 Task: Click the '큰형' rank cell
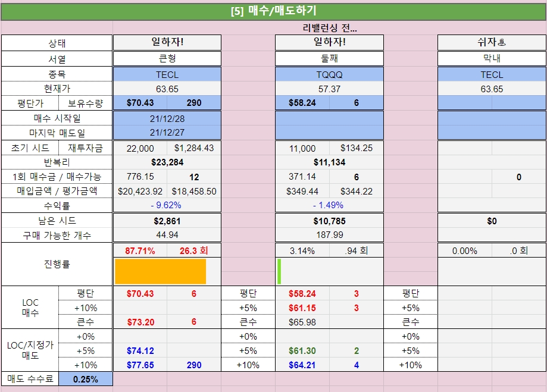pyautogui.click(x=167, y=58)
